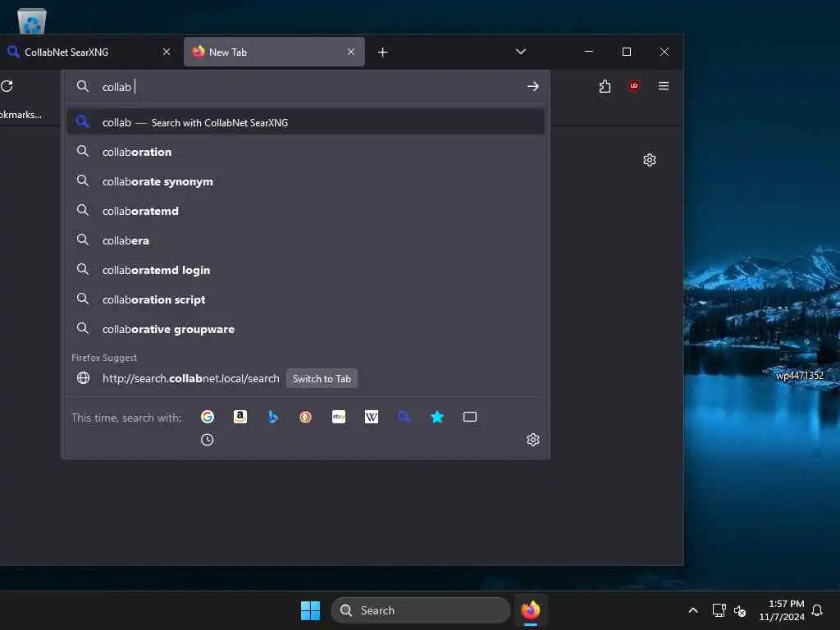The height and width of the screenshot is (630, 840).
Task: Open the clock and date in taskbar
Action: pos(782,610)
